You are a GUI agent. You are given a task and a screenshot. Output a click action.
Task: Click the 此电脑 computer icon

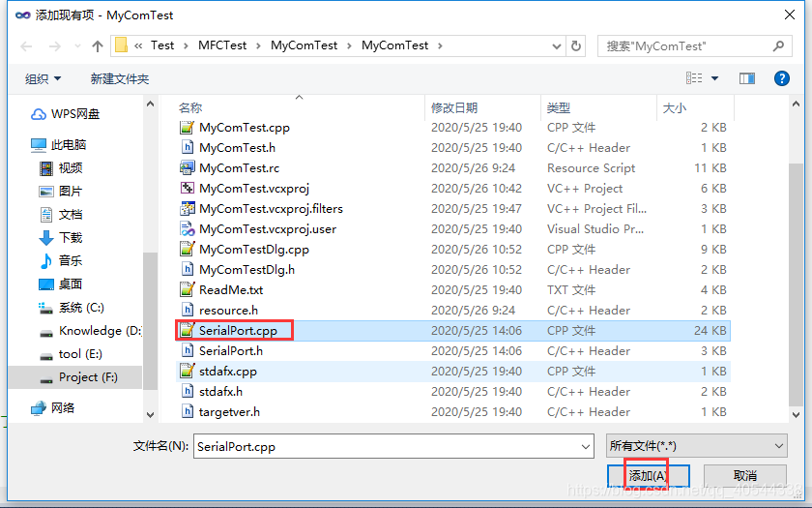tap(39, 145)
